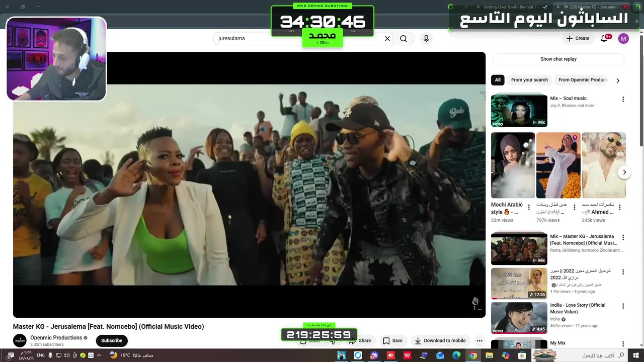Select the From Openmic Productions chip

(x=582, y=80)
